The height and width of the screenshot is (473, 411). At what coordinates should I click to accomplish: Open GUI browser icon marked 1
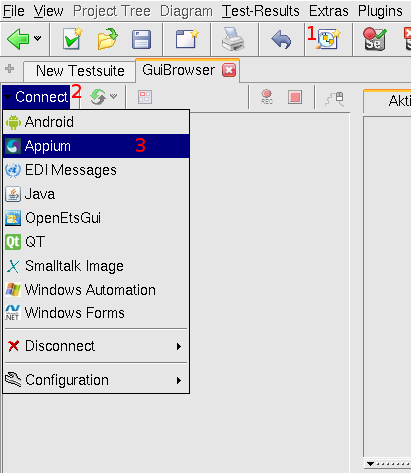[328, 39]
